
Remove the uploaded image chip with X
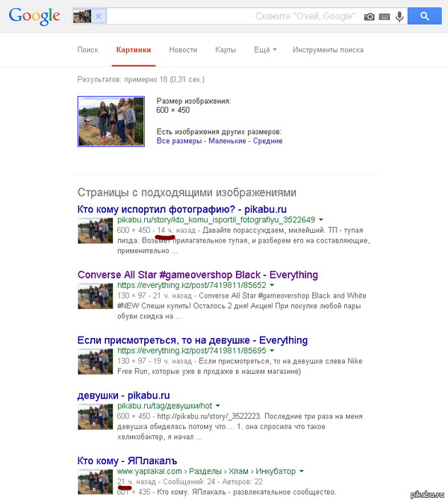tap(100, 16)
